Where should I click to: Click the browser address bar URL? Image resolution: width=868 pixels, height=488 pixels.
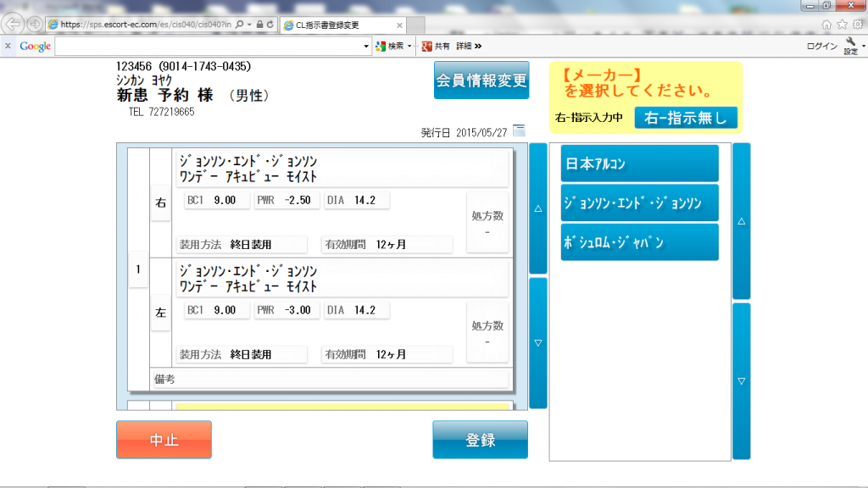[146, 25]
